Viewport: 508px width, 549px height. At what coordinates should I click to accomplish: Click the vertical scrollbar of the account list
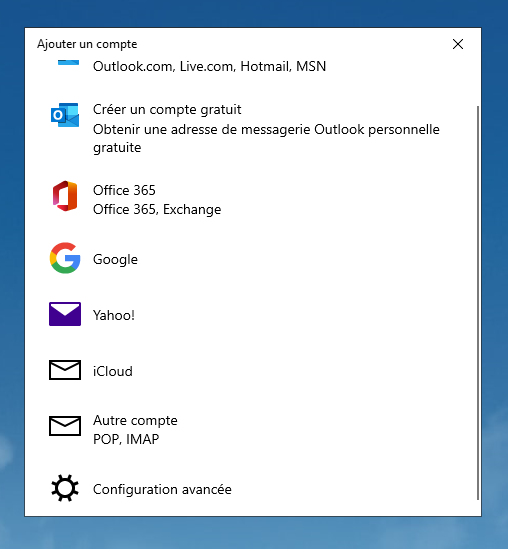478,303
